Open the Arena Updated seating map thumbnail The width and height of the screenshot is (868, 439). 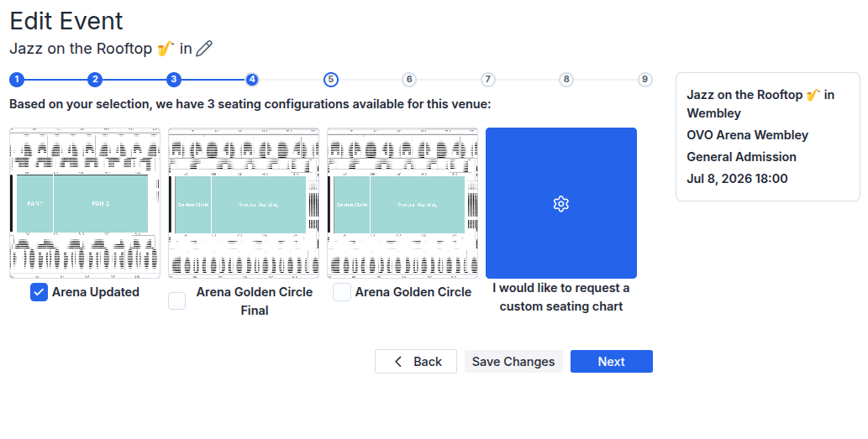click(85, 203)
